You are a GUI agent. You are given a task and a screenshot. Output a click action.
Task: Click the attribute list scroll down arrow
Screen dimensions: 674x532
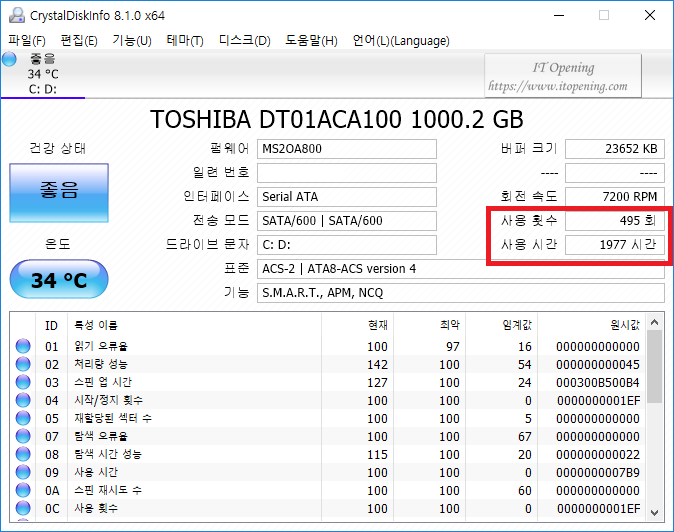click(655, 513)
